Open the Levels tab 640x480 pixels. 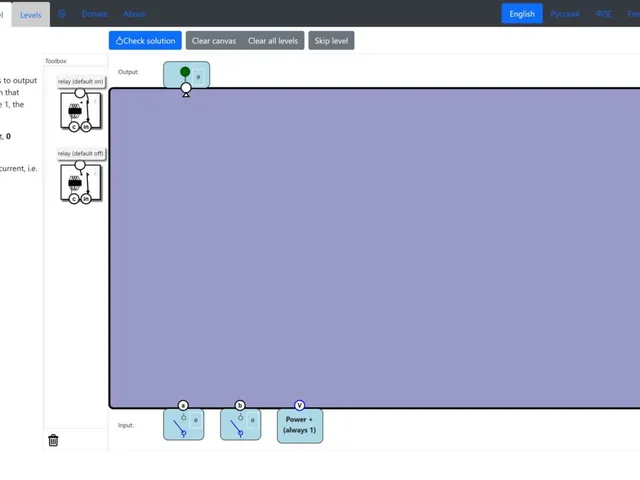(x=31, y=15)
